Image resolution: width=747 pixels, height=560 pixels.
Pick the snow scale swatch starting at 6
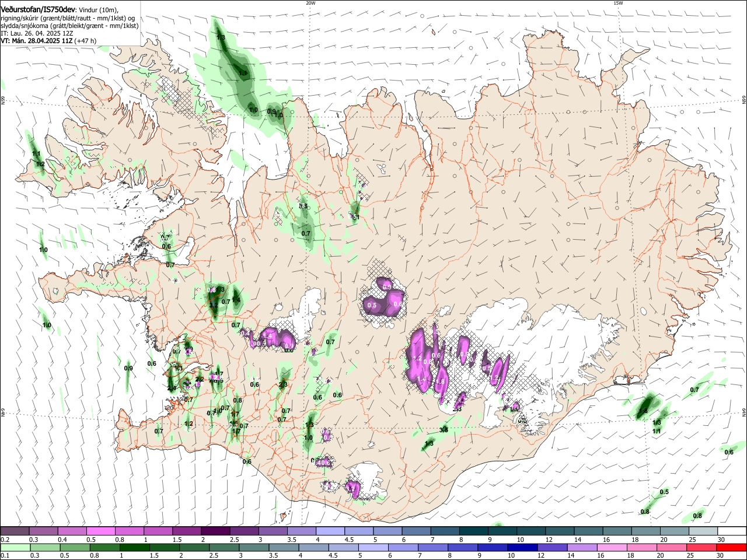click(415, 531)
